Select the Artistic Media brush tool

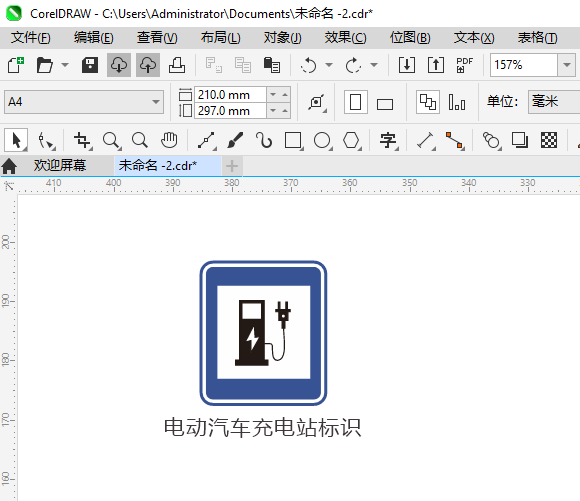point(235,141)
